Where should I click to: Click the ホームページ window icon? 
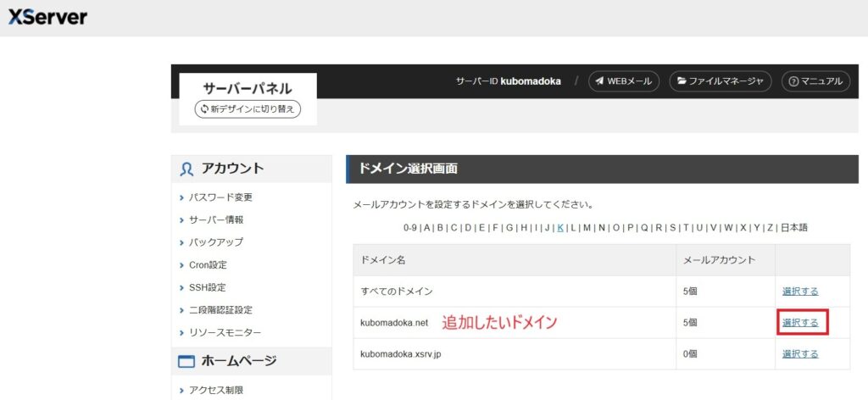pos(186,362)
